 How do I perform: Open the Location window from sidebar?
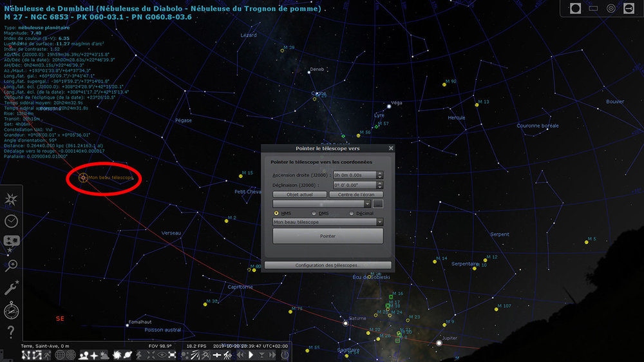(x=11, y=199)
